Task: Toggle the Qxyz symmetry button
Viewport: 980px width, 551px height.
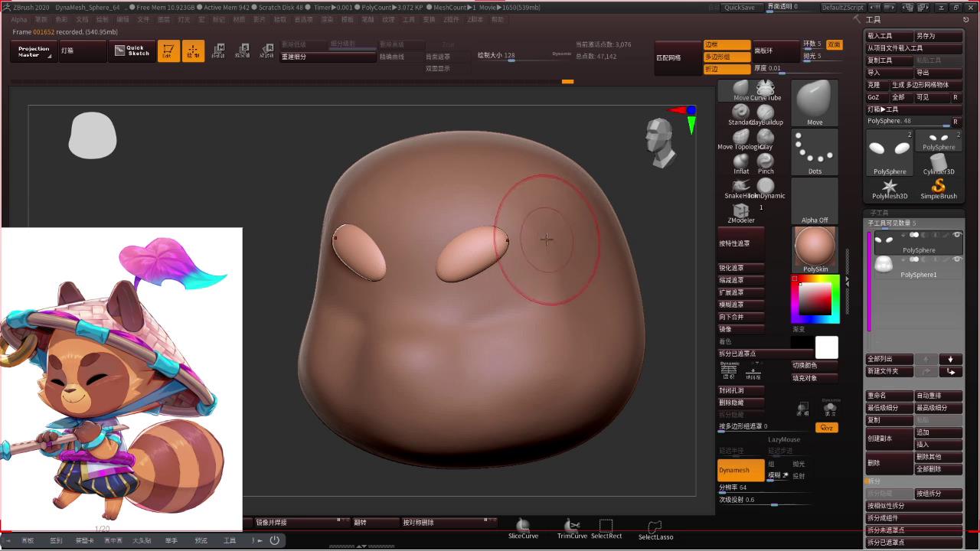Action: [x=827, y=428]
